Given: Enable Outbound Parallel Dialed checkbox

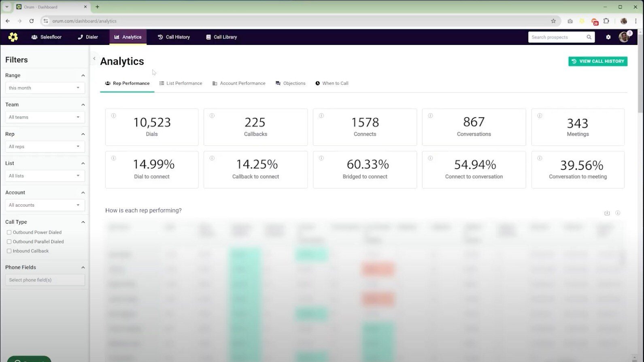Looking at the screenshot, I should [x=9, y=242].
